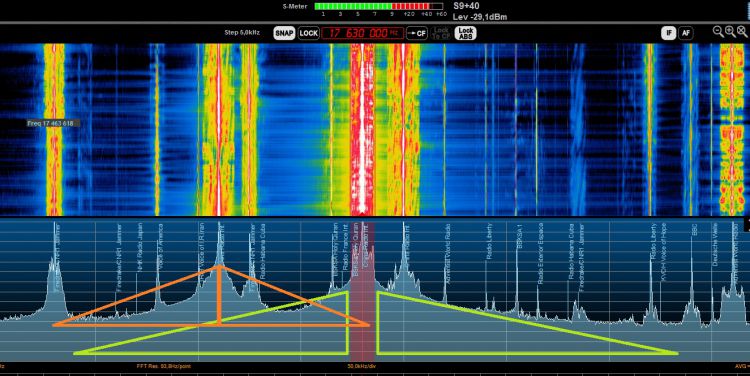Select the BBC station marker in the spectrum

pos(695,231)
